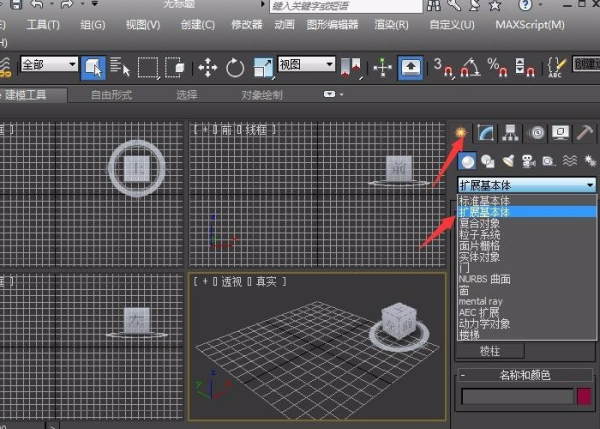Click the 线框 shading label in front viewport
Image resolution: width=600 pixels, height=429 pixels.
click(256, 130)
